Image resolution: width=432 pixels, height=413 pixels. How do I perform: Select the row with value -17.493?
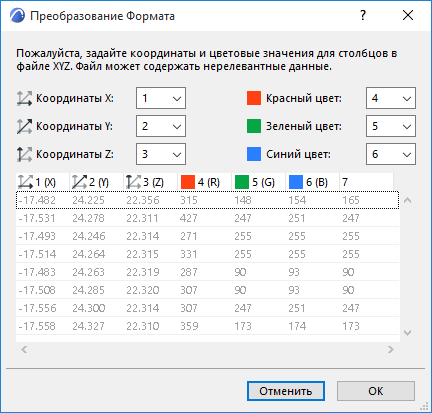207,236
